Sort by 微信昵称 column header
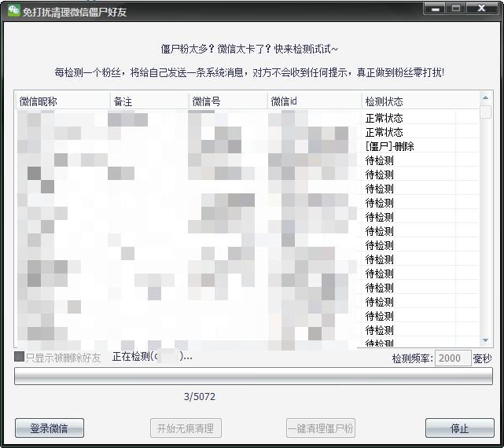Image resolution: width=504 pixels, height=448 pixels. coord(63,101)
